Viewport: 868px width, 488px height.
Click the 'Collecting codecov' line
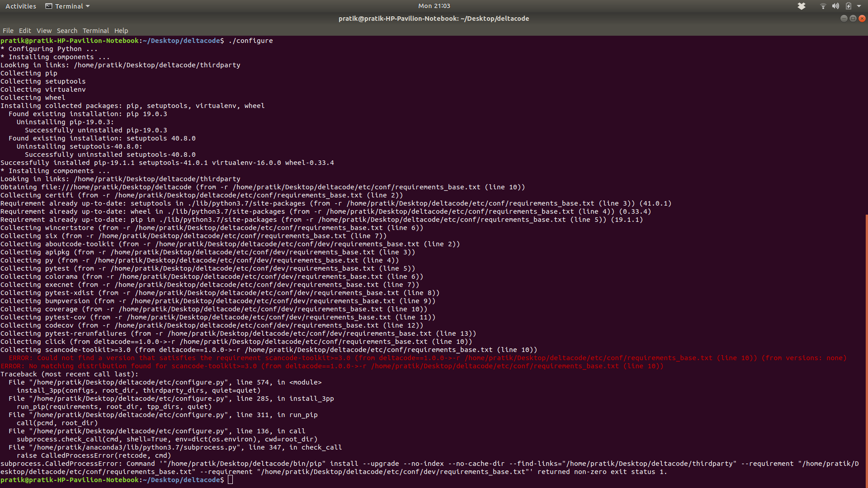212,325
